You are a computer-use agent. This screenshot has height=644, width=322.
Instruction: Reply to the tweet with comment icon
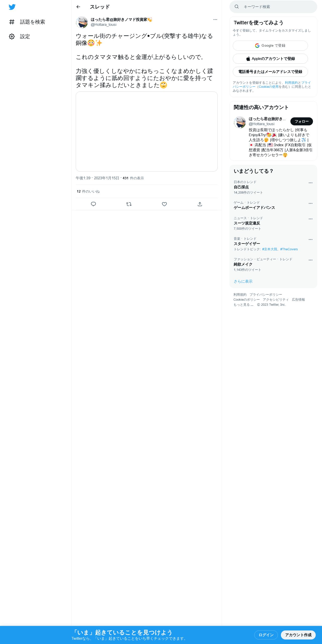93,204
